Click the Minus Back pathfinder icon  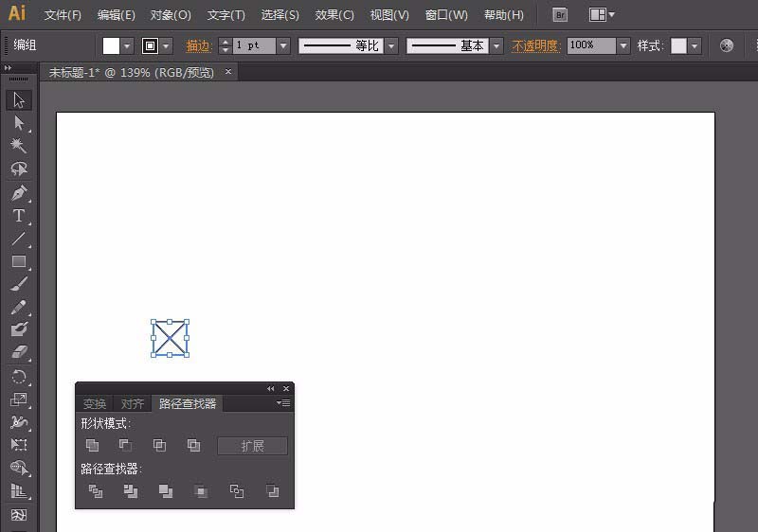(272, 491)
